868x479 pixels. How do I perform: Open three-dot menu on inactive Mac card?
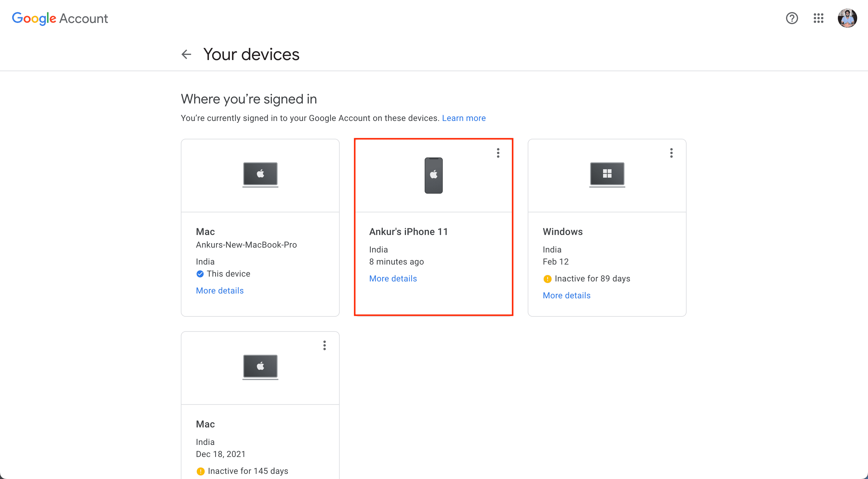point(325,345)
